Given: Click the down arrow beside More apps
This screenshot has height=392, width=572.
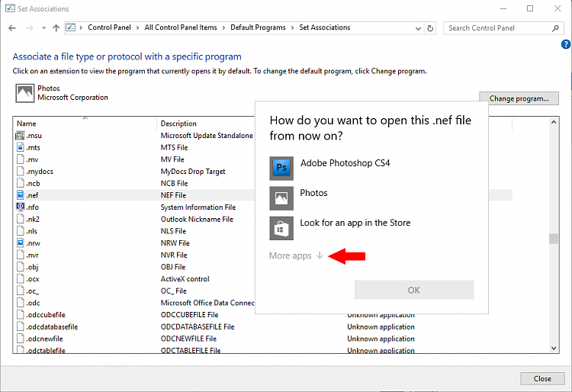Looking at the screenshot, I should 320,255.
